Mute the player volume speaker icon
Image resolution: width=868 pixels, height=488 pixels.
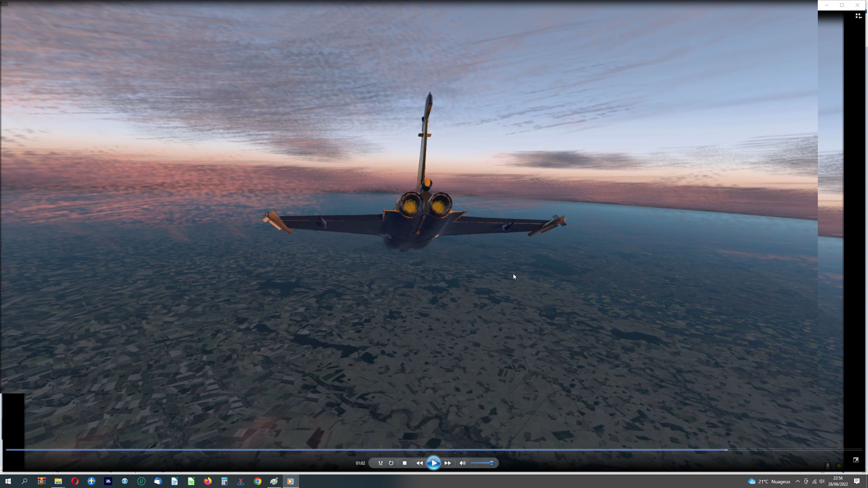tap(462, 463)
